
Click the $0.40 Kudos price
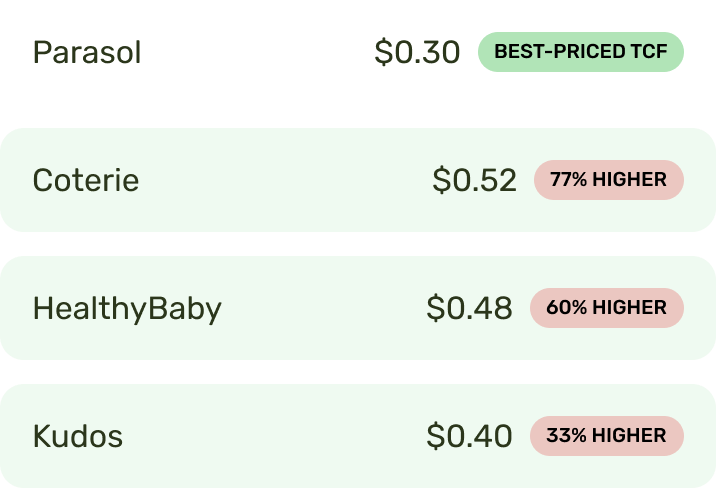469,436
